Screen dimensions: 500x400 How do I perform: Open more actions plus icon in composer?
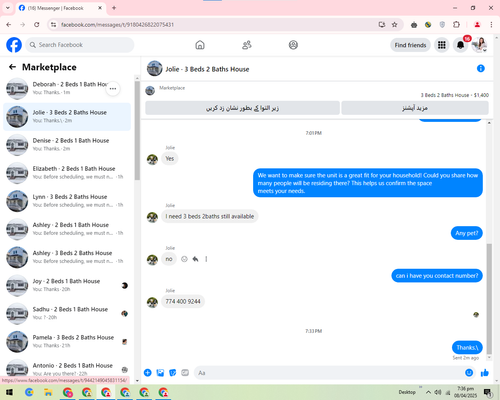coord(148,373)
